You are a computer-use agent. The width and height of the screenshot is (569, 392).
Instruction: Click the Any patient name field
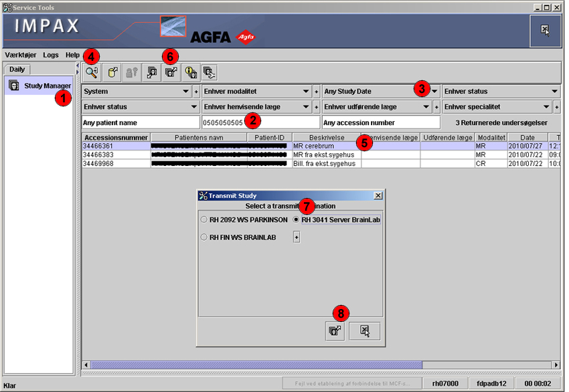point(140,122)
